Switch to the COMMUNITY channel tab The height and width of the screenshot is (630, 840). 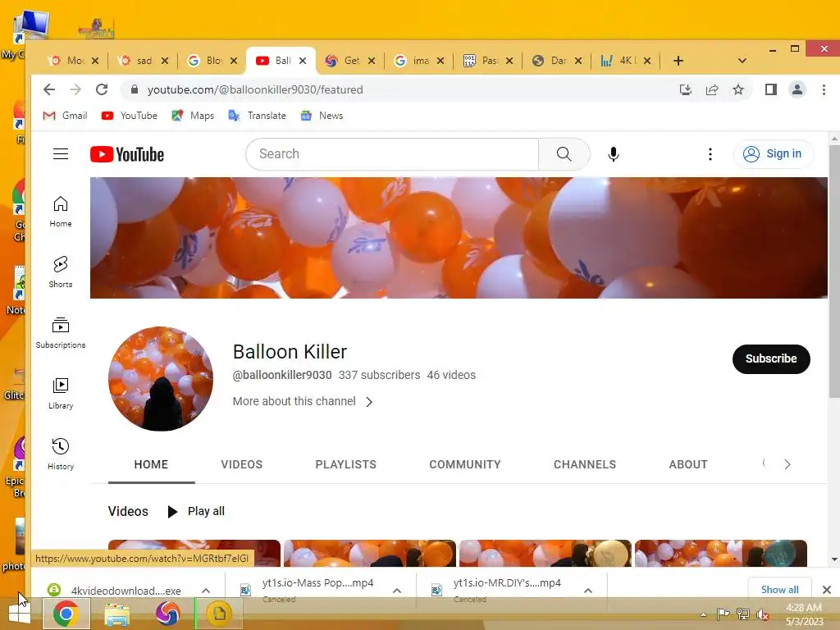click(465, 464)
